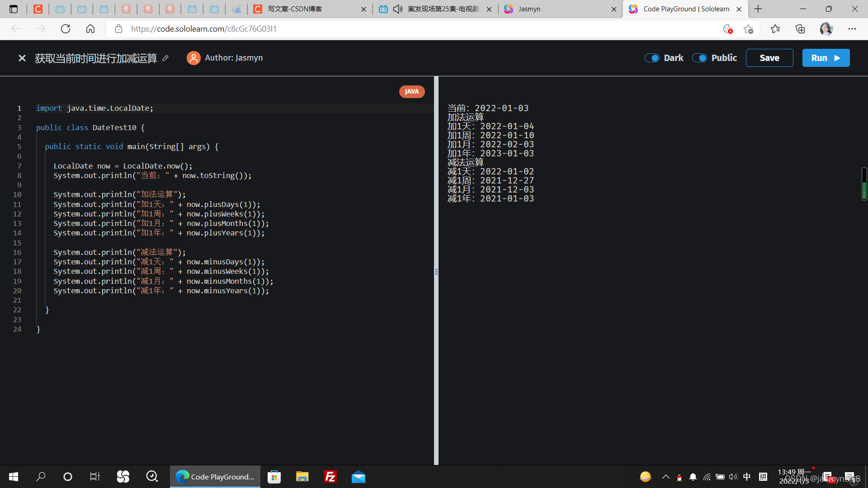The width and height of the screenshot is (868, 488).
Task: Expand the system tray hidden icons chevron
Action: pos(665,477)
